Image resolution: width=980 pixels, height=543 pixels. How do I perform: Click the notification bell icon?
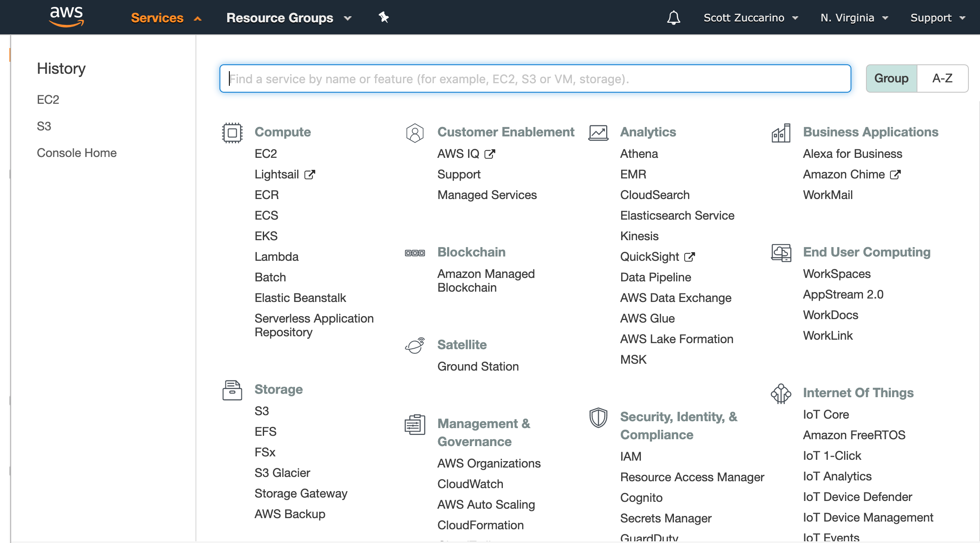[x=673, y=17]
